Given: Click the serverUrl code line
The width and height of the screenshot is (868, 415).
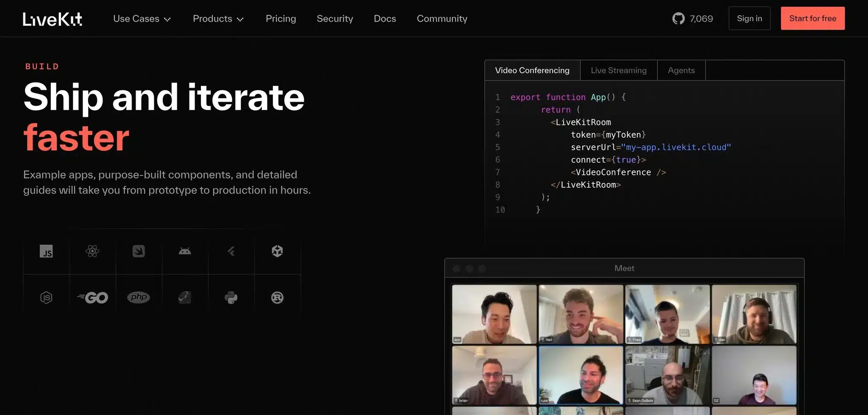Looking at the screenshot, I should point(651,147).
